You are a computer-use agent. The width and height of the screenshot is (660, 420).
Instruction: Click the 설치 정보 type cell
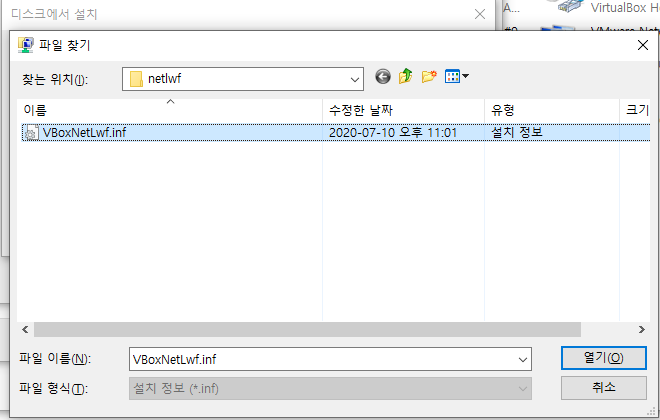click(x=517, y=133)
